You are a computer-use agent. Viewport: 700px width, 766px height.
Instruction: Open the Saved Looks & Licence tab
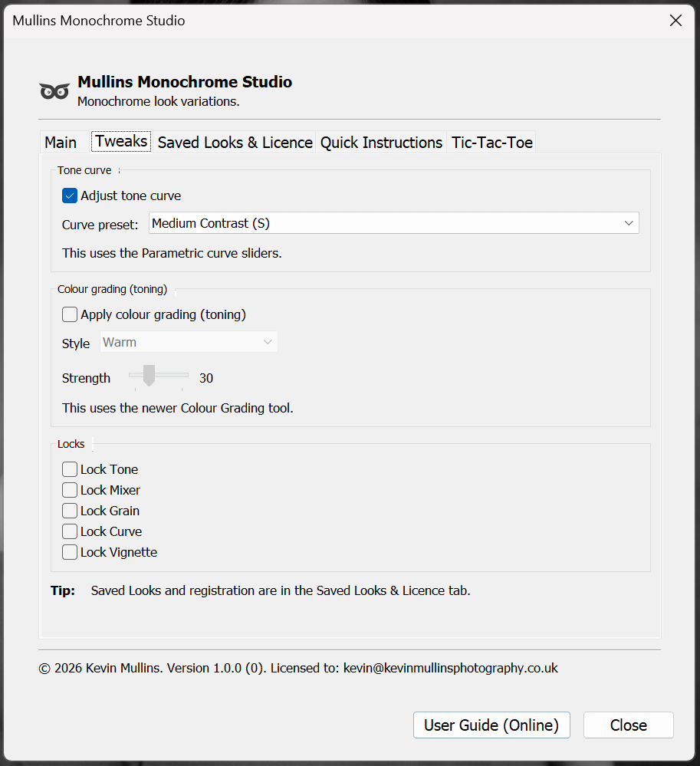pos(234,142)
